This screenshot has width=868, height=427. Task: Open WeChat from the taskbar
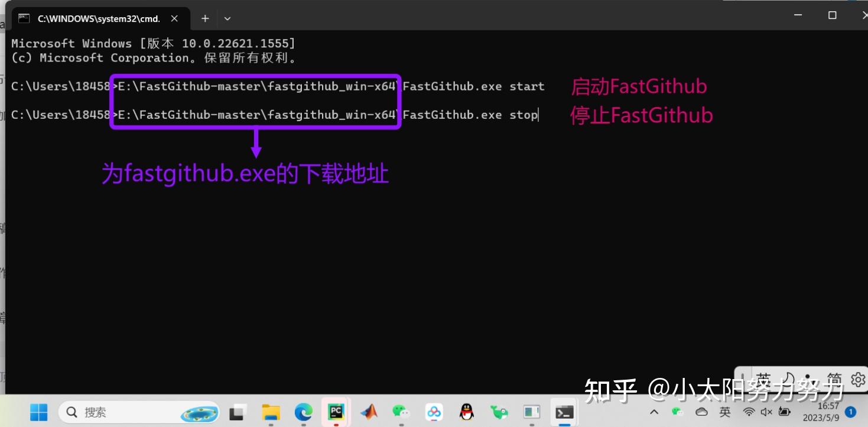coord(401,412)
